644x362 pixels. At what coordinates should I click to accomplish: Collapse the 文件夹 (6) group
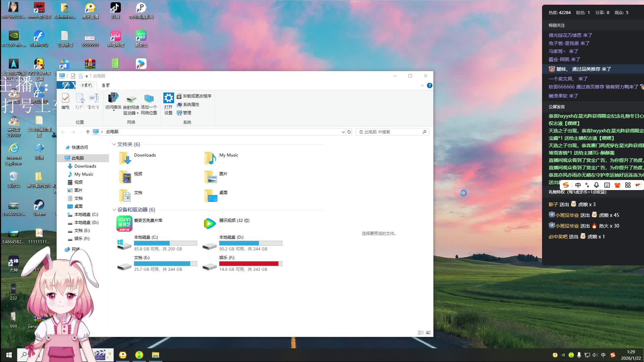(x=114, y=144)
